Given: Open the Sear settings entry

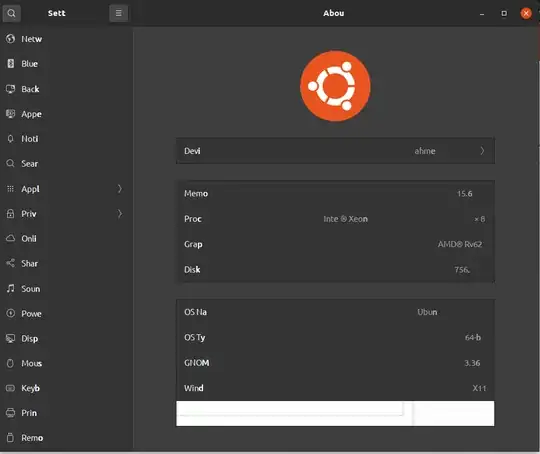Looking at the screenshot, I should click(x=67, y=164).
